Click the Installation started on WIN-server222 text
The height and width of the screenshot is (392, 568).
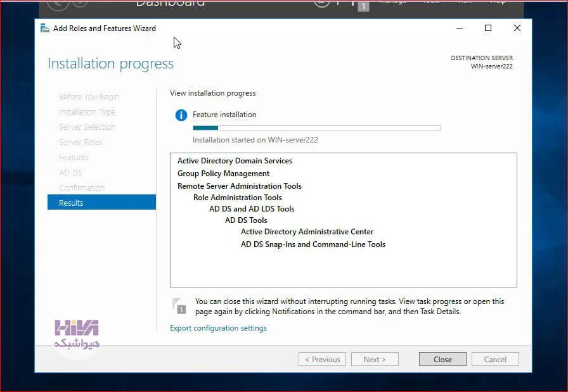click(x=255, y=140)
